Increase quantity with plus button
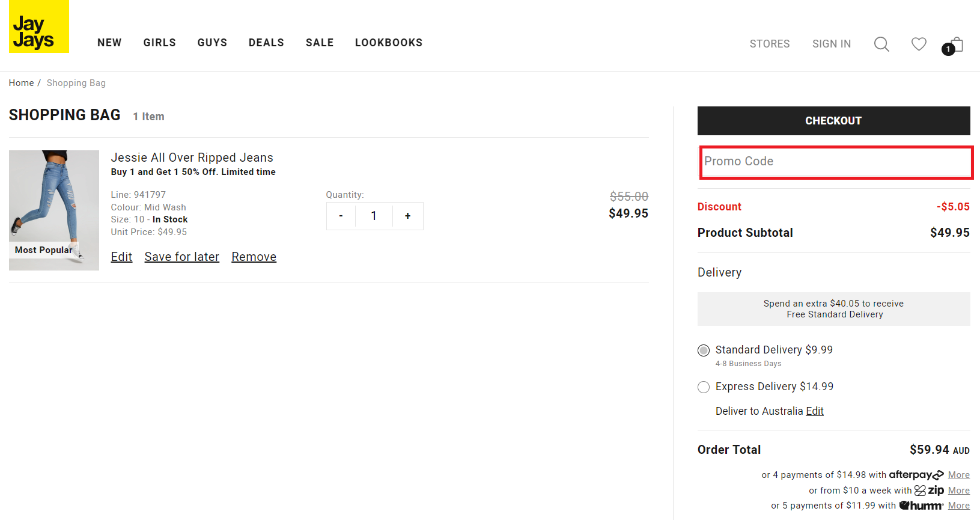This screenshot has height=520, width=980. [x=407, y=216]
